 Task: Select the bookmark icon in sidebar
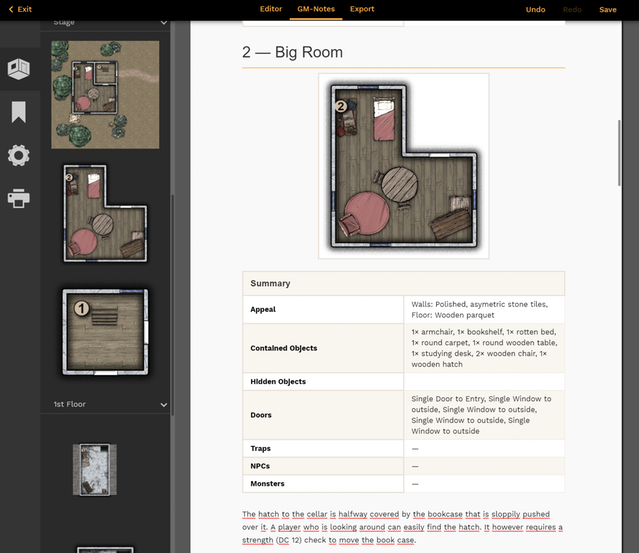click(x=19, y=112)
